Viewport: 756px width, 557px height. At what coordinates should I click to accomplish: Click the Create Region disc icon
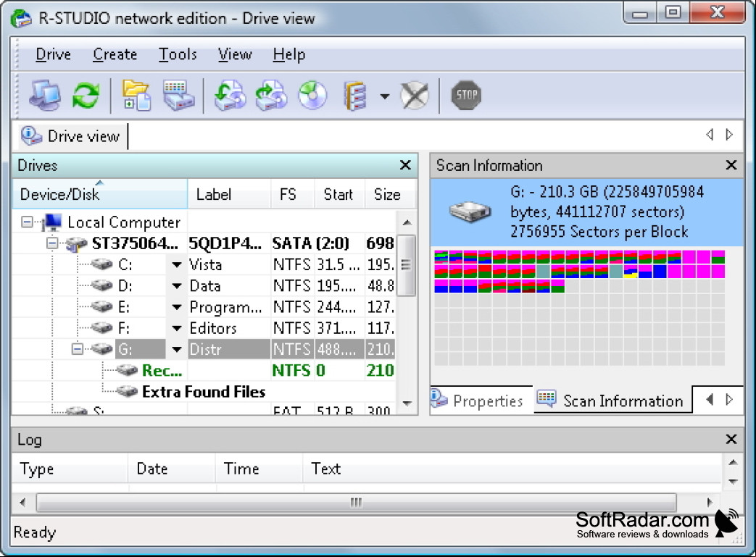[x=312, y=95]
